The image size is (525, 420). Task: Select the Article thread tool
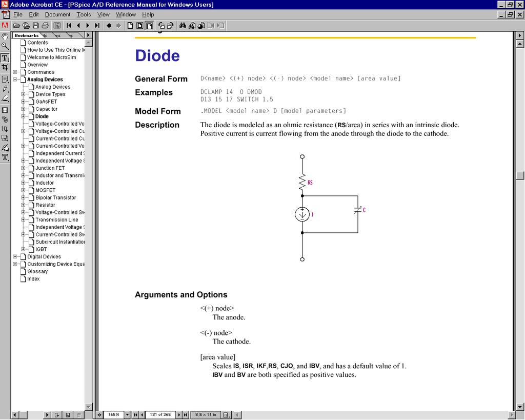pos(5,129)
